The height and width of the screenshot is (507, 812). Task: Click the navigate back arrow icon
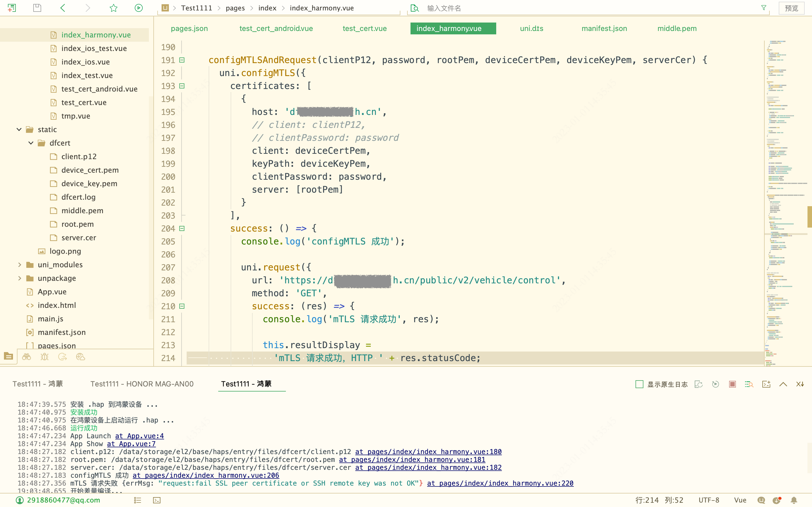coord(63,8)
